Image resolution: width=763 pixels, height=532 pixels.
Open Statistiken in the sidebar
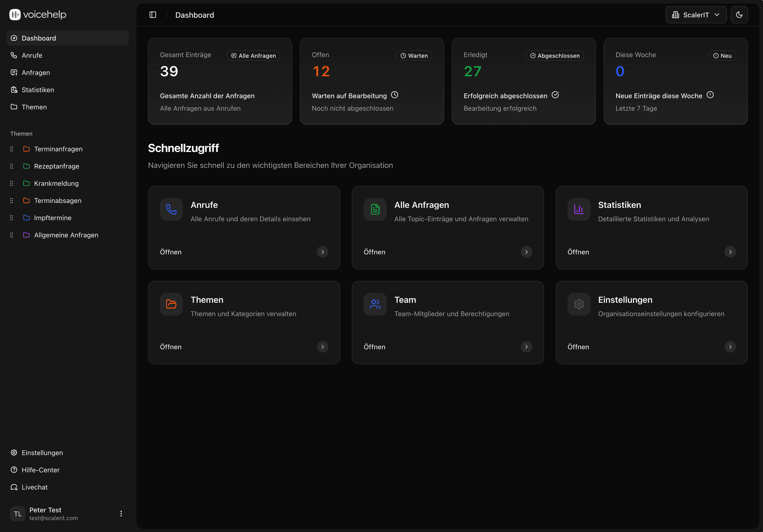[67, 90]
